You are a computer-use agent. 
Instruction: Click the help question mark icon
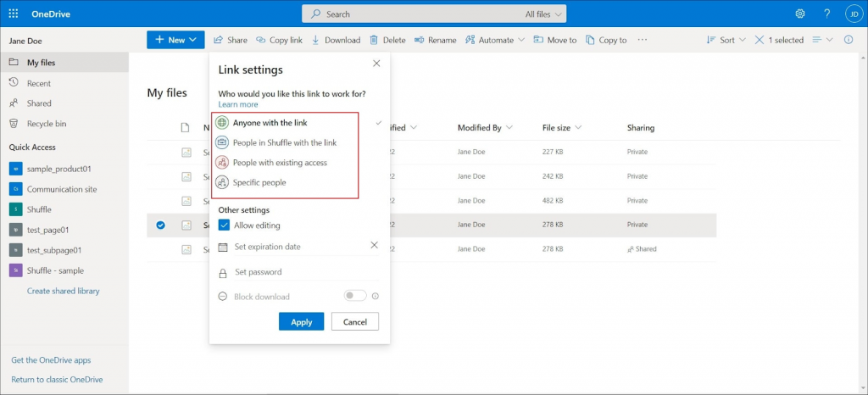coord(826,14)
